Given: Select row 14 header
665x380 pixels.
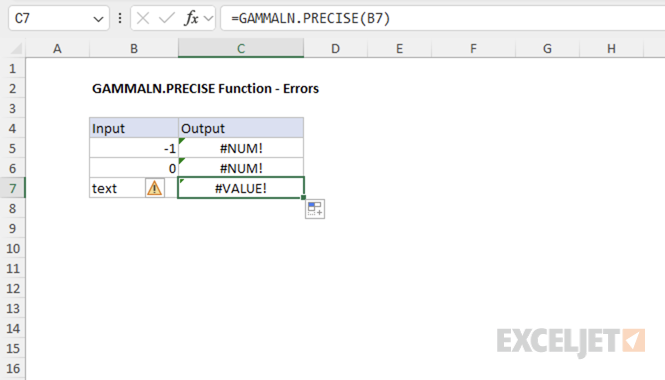Looking at the screenshot, I should 13,328.
